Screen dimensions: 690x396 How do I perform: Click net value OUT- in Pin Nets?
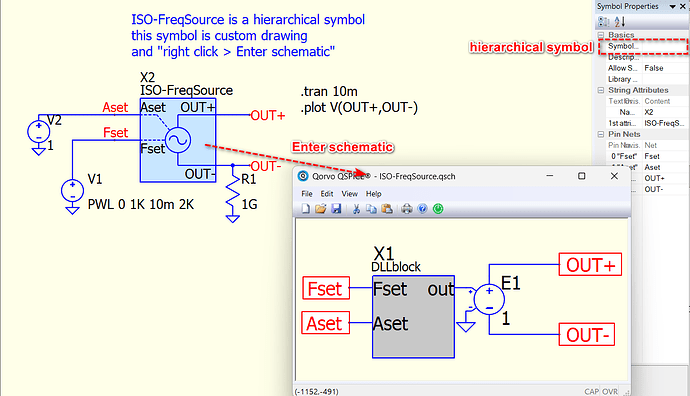tap(653, 189)
